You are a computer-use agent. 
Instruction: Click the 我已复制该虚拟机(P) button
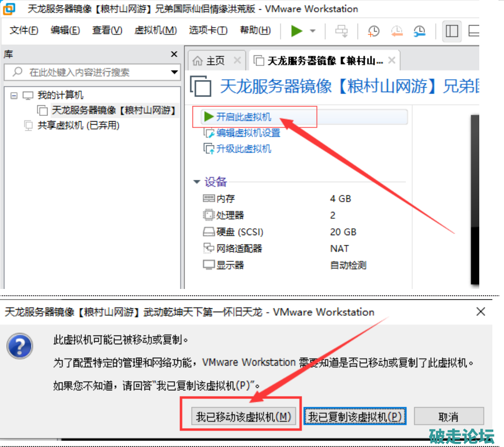pyautogui.click(x=355, y=416)
